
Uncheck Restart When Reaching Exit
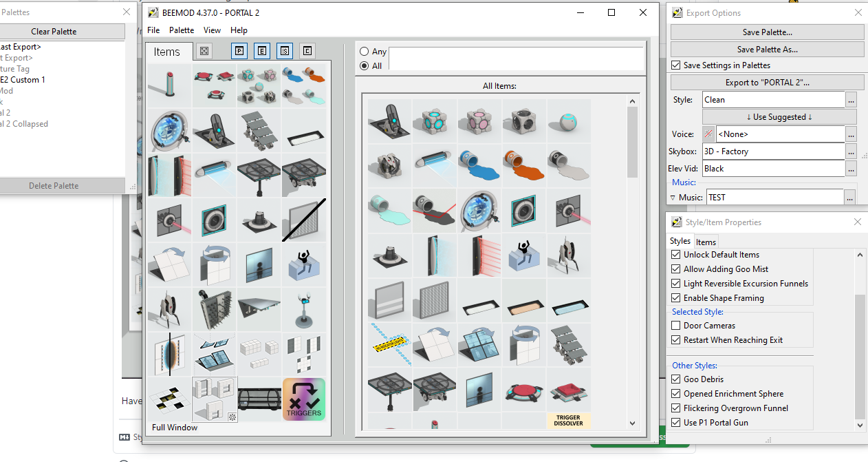tap(675, 339)
